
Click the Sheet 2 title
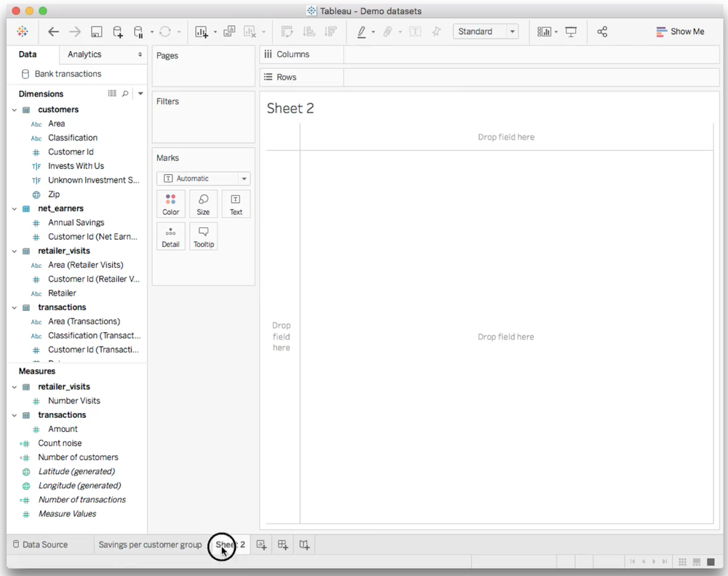click(290, 109)
